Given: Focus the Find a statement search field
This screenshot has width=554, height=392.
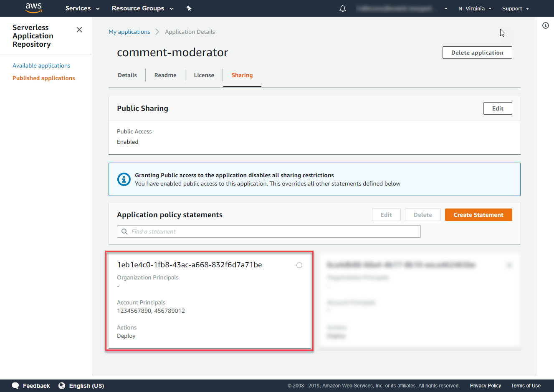Looking at the screenshot, I should [x=269, y=231].
